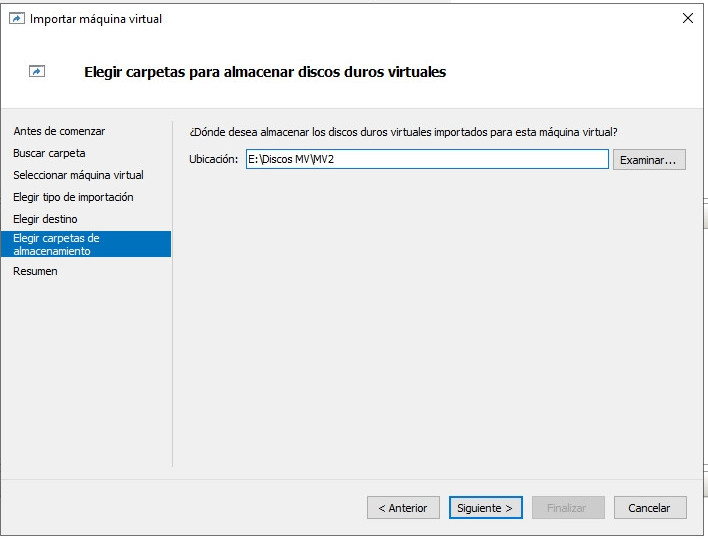This screenshot has width=708, height=540.
Task: Click the greyed-out Finalizar button
Action: 567,508
